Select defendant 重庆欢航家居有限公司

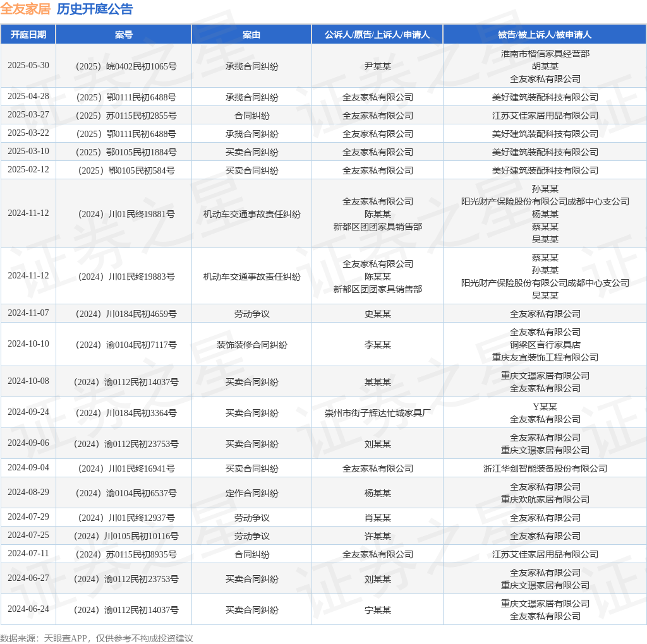[545, 499]
